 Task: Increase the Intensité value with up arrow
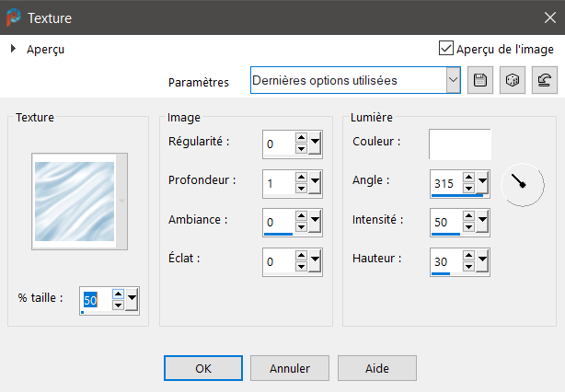[x=468, y=217]
